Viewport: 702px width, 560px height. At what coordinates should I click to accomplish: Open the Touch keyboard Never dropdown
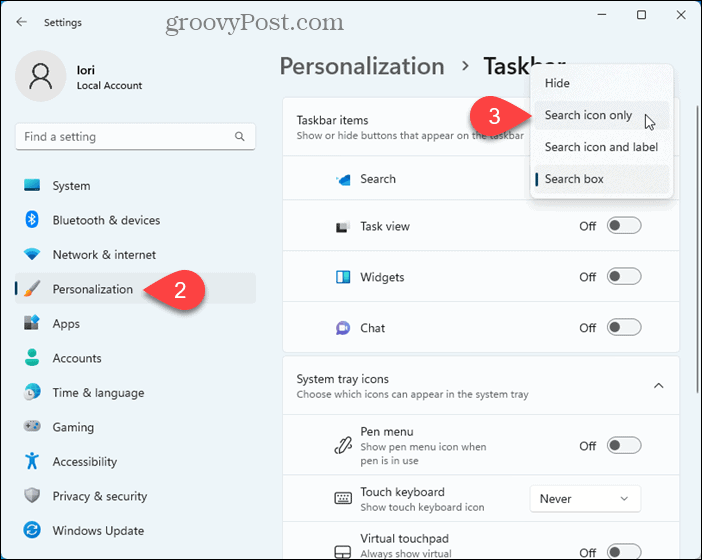tap(585, 499)
